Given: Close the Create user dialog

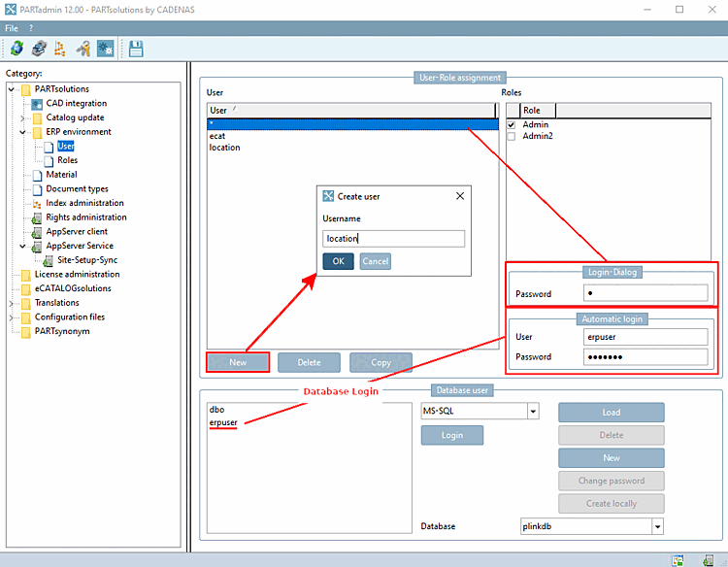Looking at the screenshot, I should pos(460,196).
